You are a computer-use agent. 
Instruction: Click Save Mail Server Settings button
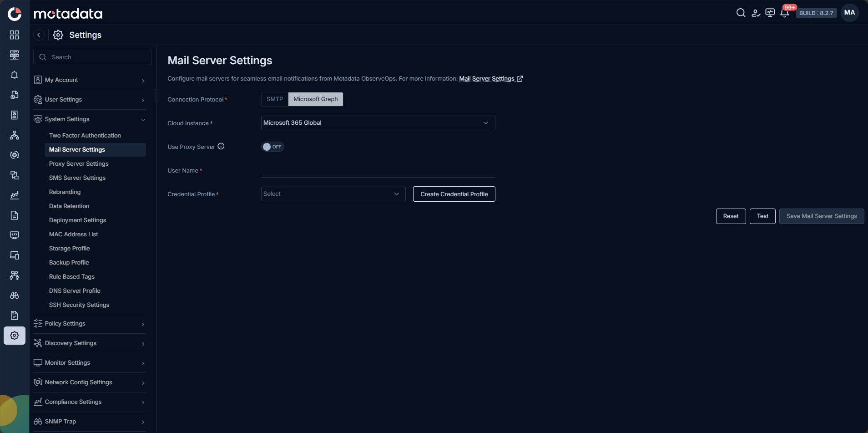click(x=822, y=216)
